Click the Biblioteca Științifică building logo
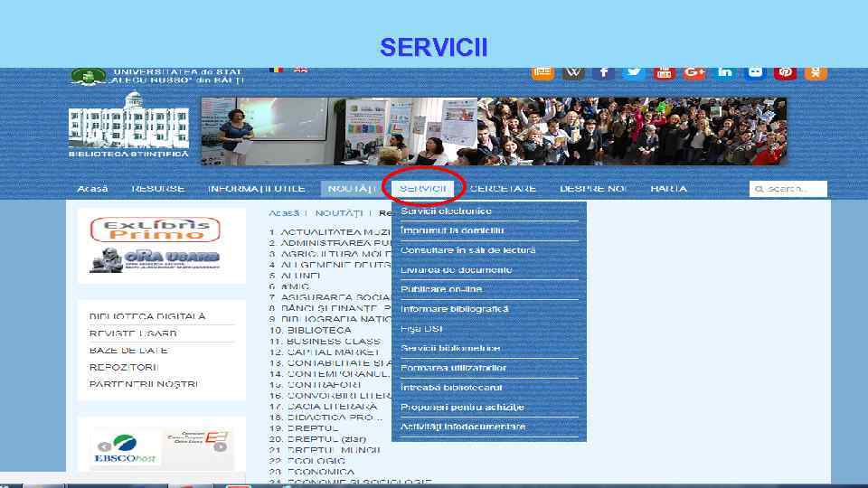The width and height of the screenshot is (868, 488). pyautogui.click(x=128, y=126)
